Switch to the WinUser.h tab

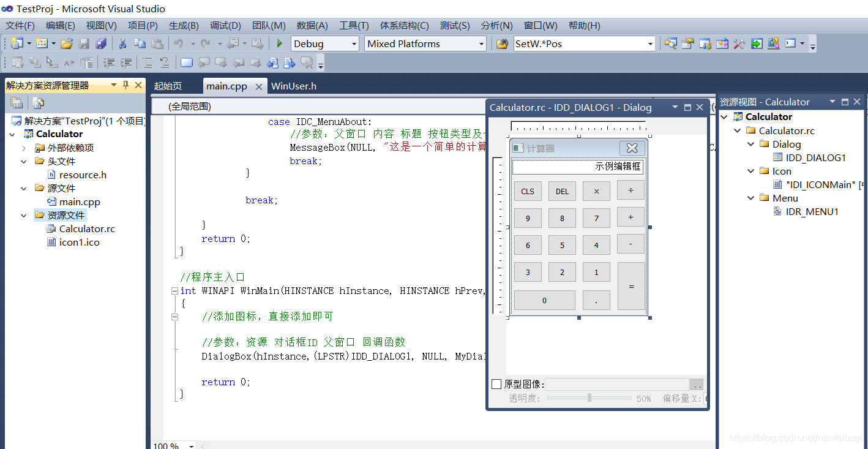[x=294, y=86]
